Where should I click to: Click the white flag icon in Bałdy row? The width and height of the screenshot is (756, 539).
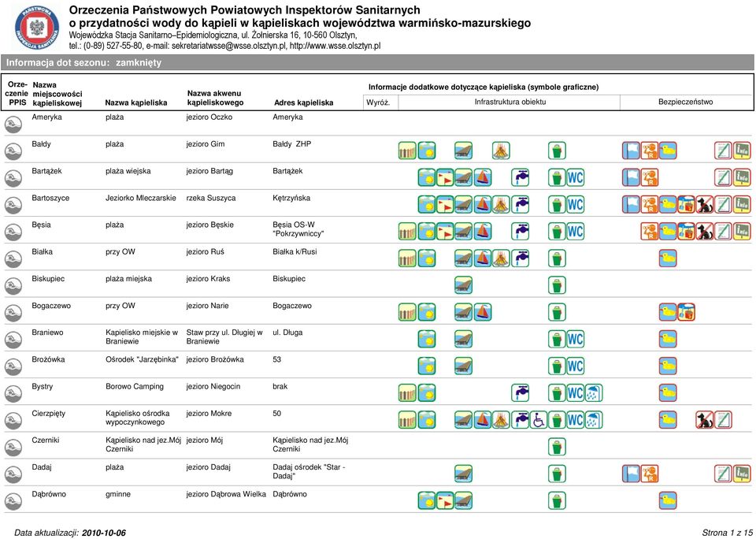pos(631,151)
